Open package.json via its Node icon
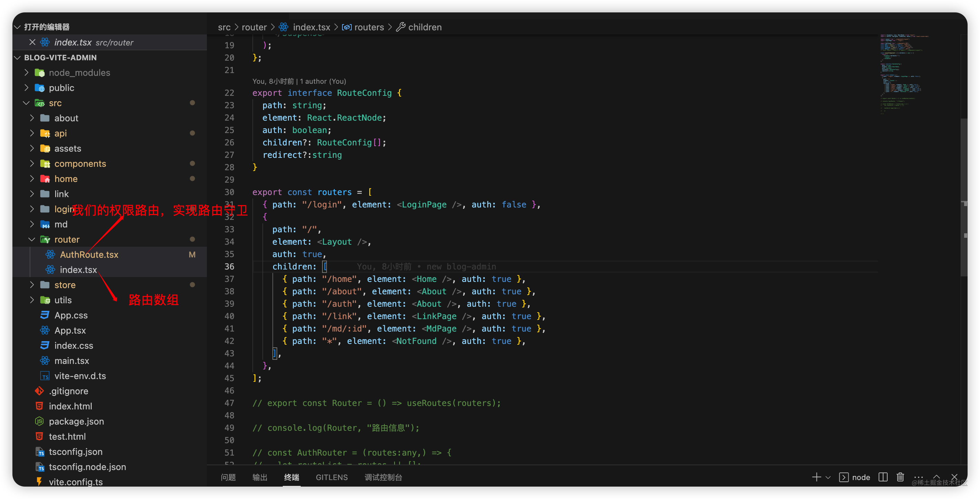Viewport: 980px width, 499px height. (39, 421)
